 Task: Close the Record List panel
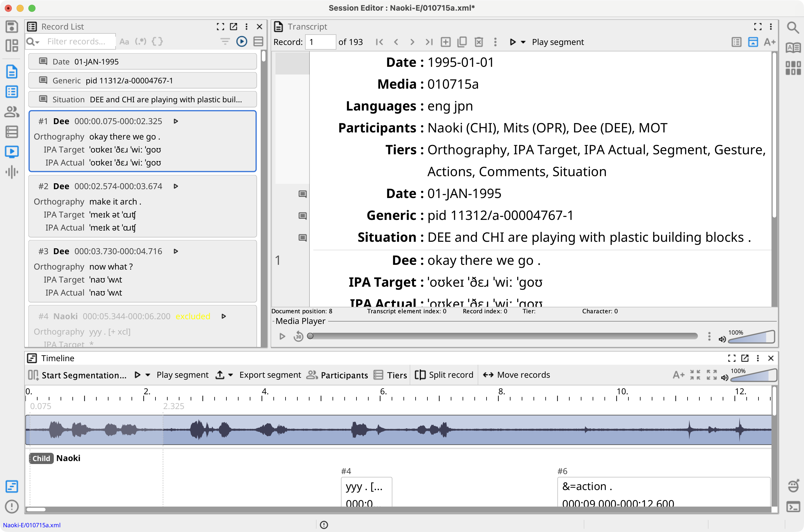coord(260,27)
